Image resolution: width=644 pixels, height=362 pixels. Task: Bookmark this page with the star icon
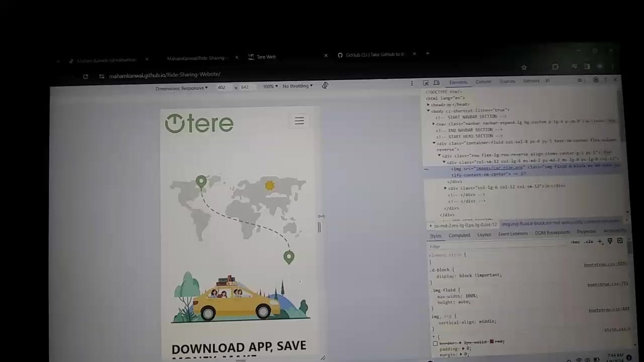point(524,67)
